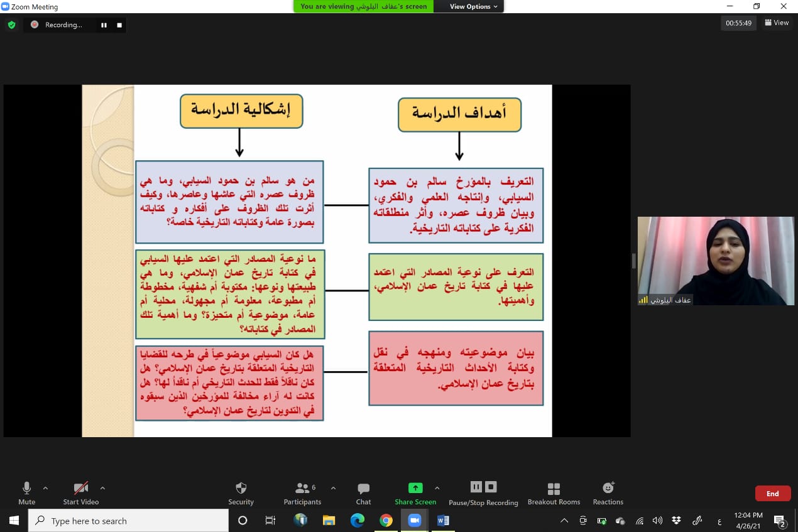Click the Windows search box
The height and width of the screenshot is (532, 798).
tap(129, 521)
